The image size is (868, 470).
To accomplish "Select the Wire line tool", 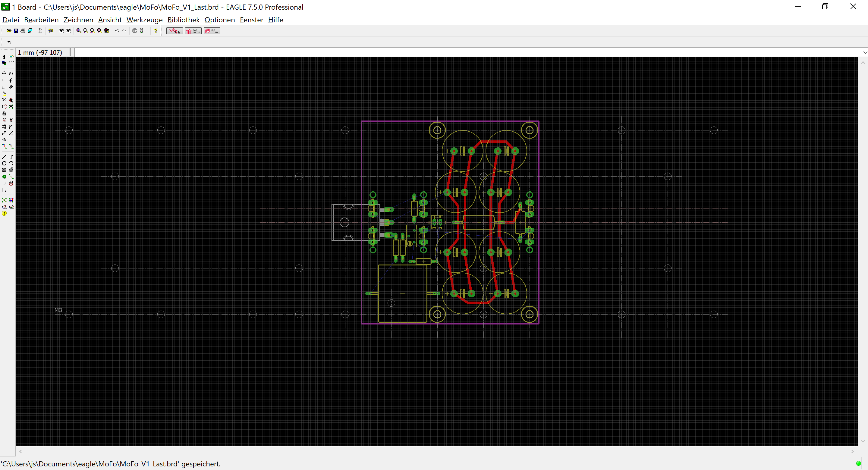I will (x=4, y=157).
